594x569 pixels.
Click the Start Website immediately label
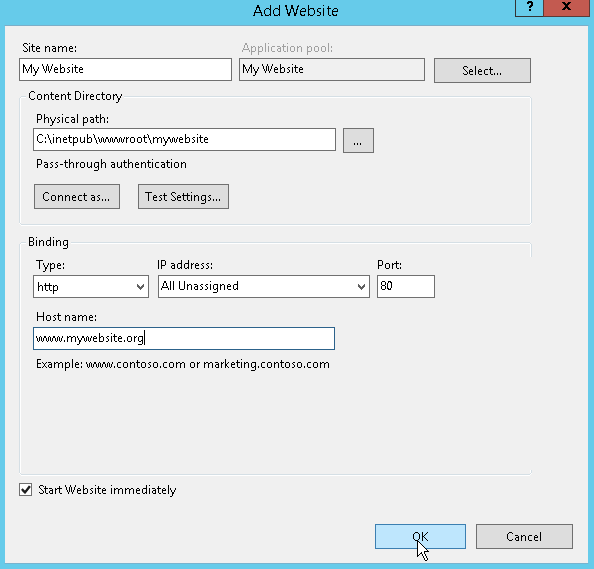coord(107,490)
